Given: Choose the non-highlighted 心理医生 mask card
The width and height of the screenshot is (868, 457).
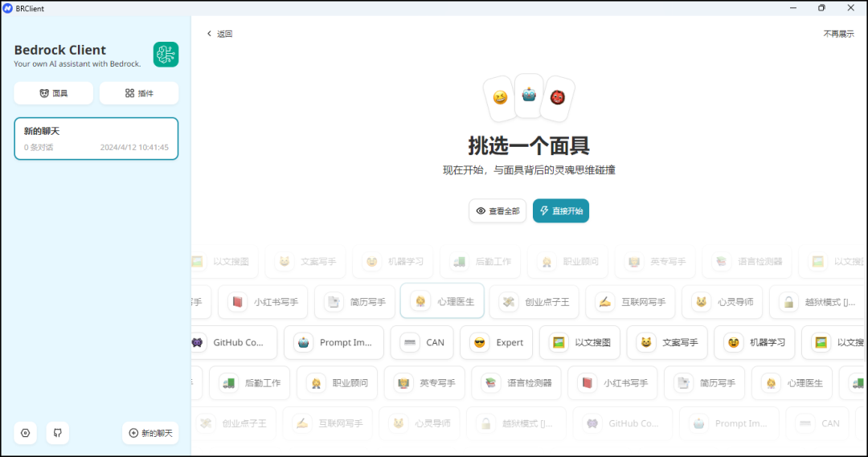Looking at the screenshot, I should (x=792, y=383).
